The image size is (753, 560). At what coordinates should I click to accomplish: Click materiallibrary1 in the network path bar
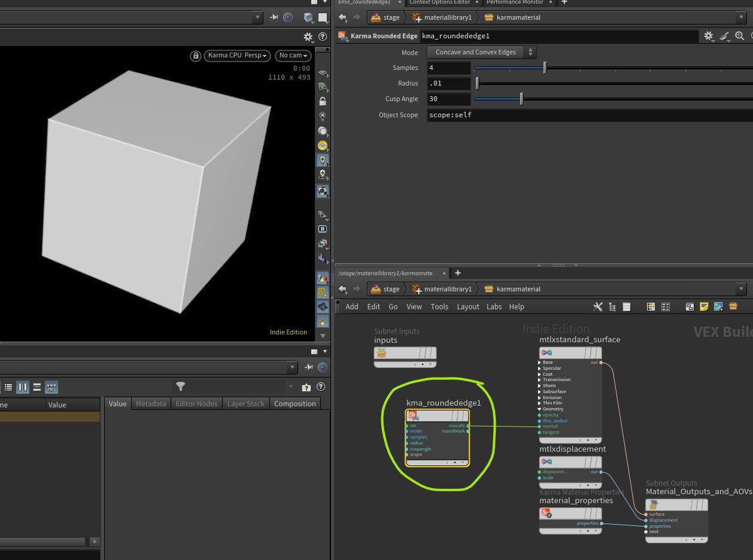447,289
